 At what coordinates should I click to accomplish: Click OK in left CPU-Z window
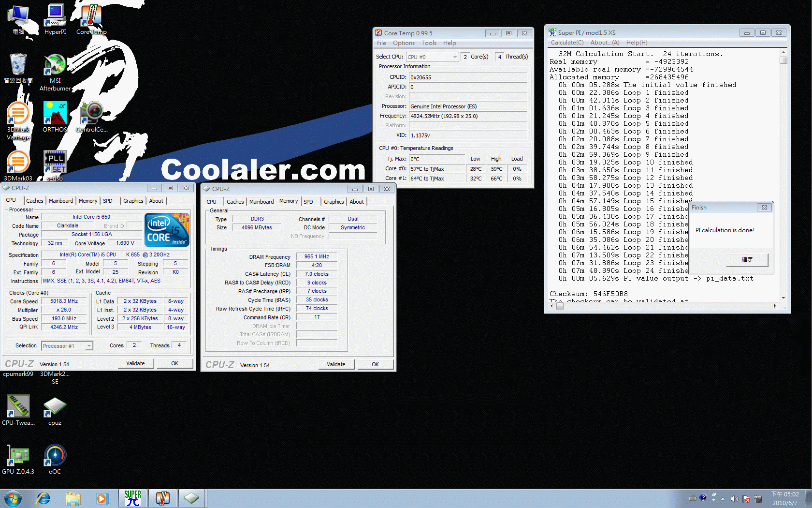174,363
